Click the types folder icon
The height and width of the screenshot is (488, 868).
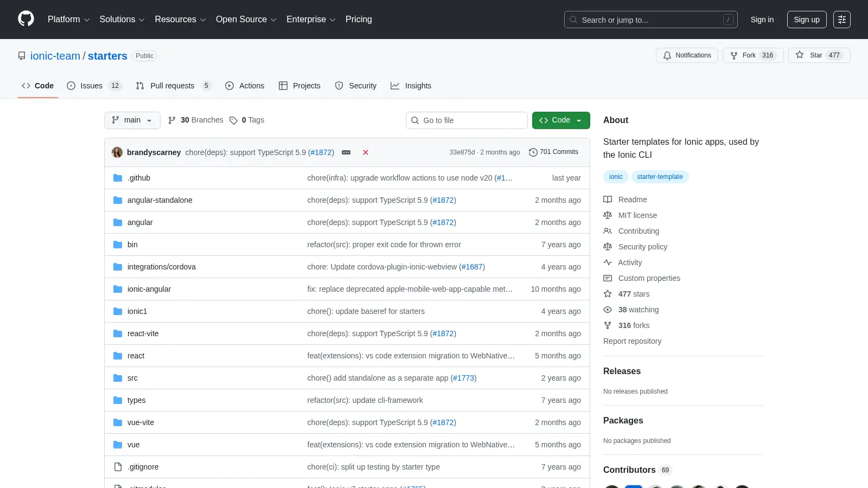click(118, 400)
